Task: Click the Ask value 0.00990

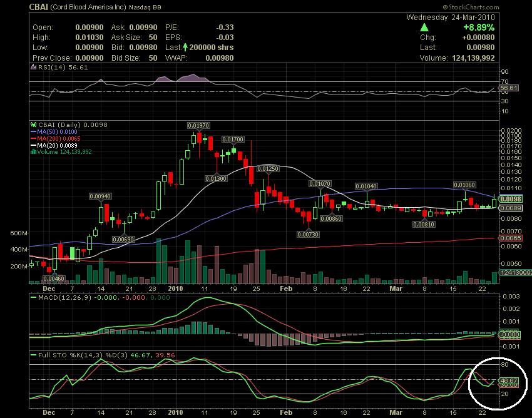Action: [x=143, y=27]
